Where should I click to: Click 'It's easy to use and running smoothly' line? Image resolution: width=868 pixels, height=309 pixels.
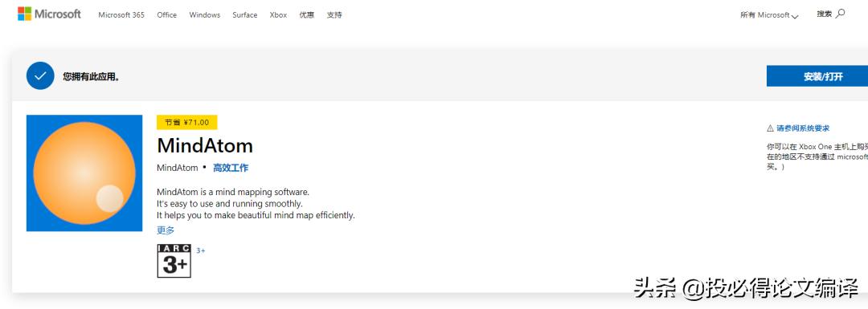pyautogui.click(x=230, y=203)
